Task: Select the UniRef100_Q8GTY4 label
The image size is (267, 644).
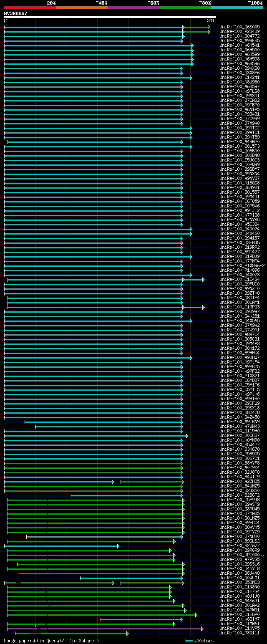Action: [239, 298]
